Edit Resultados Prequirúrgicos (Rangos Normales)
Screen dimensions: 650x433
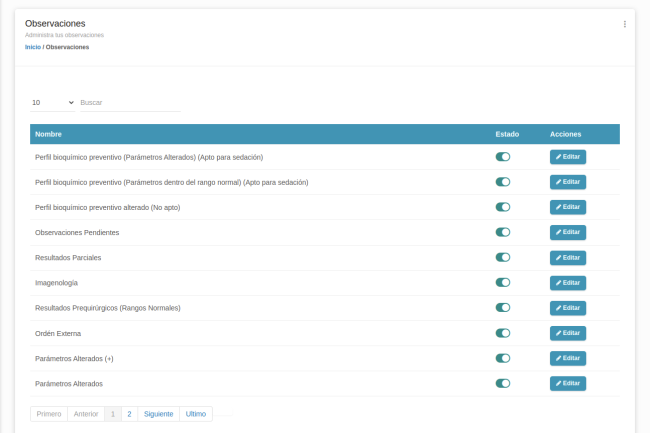[x=567, y=308]
